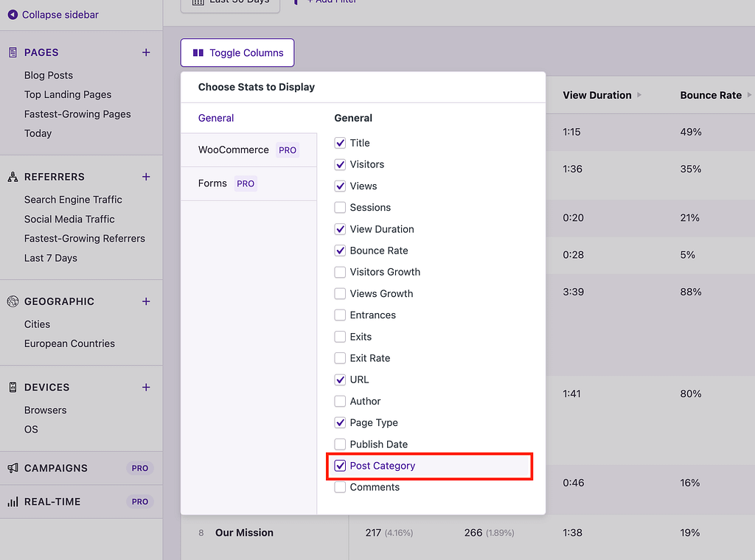Click the Our Mission page row title
Viewport: 755px width, 560px height.
tap(245, 533)
